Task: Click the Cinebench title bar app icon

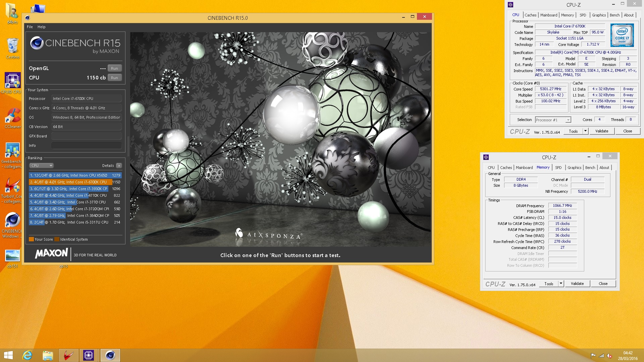Action: coord(28,18)
